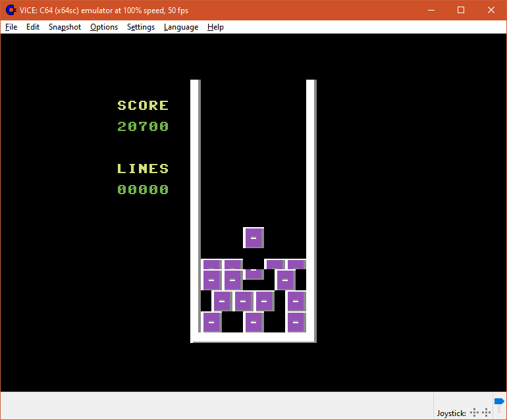Open the Help menu
This screenshot has width=507, height=420.
215,27
